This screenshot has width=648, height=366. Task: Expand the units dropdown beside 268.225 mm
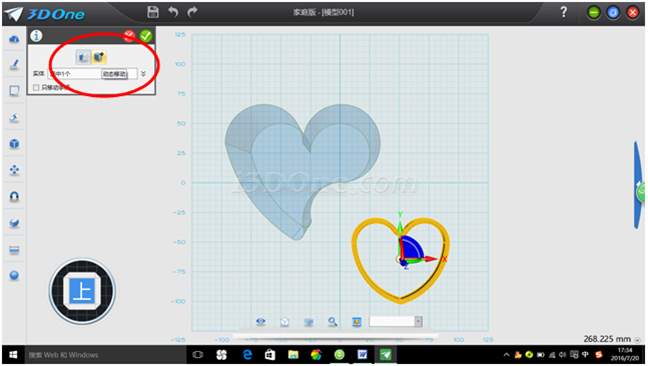pos(637,340)
